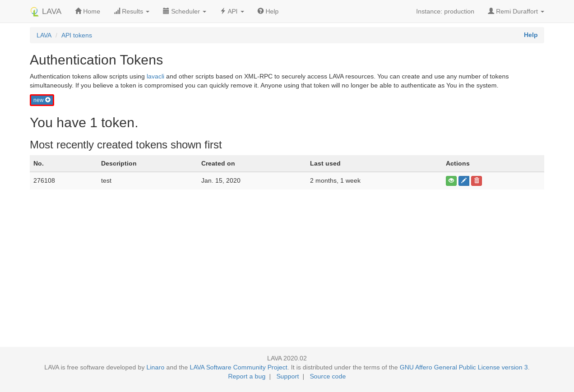Image resolution: width=574 pixels, height=392 pixels.
Task: Click the LAVA breadcrumb link
Action: [x=44, y=35]
